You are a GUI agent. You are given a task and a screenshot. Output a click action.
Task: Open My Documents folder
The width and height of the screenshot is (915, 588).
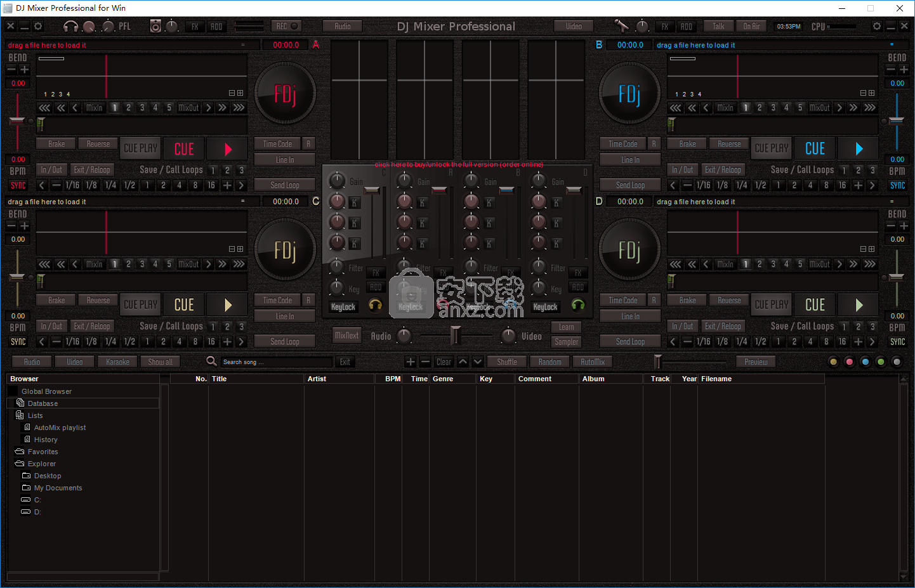click(x=58, y=488)
